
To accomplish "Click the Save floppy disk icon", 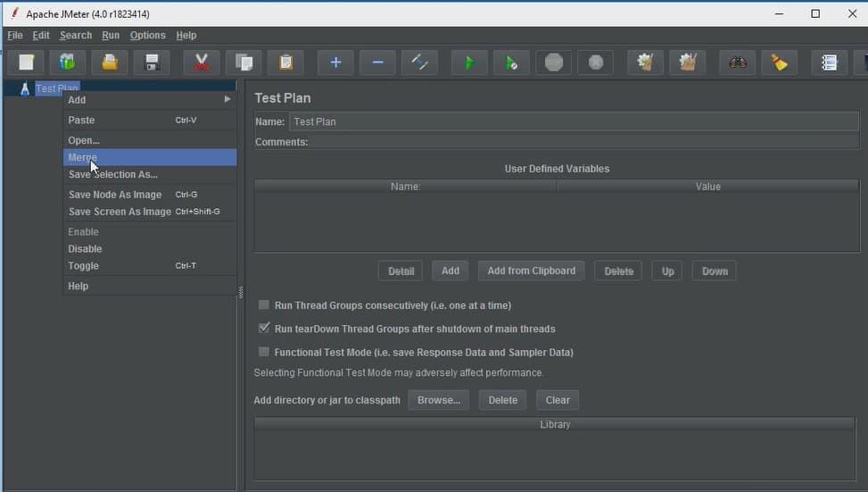I will 152,62.
